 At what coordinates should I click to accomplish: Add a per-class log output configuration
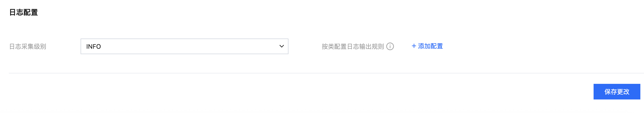point(427,46)
